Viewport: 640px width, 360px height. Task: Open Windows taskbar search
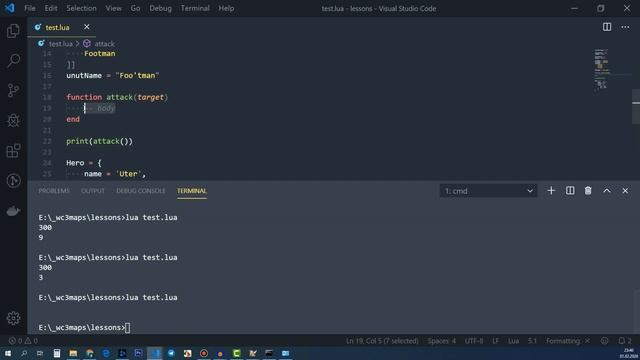(24, 353)
